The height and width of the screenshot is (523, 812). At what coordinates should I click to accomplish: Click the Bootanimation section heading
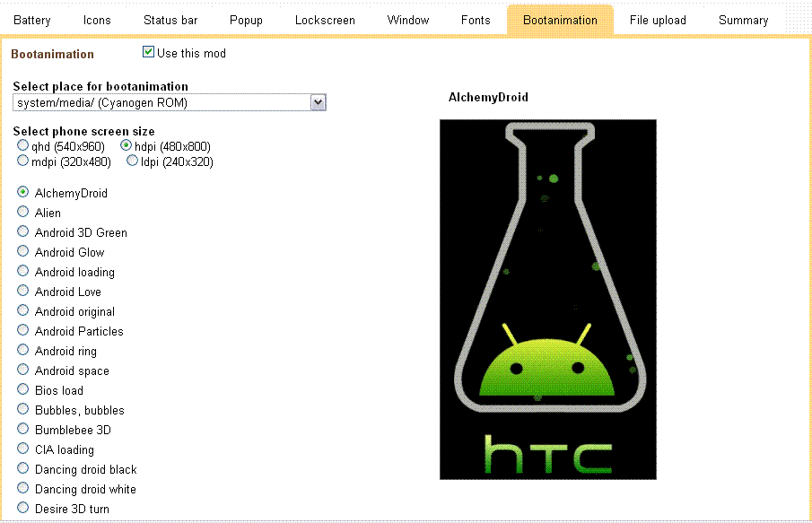(x=52, y=54)
